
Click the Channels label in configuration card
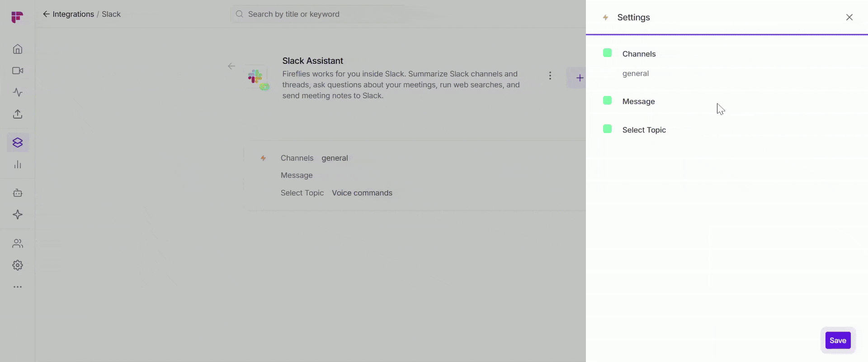coord(297,158)
